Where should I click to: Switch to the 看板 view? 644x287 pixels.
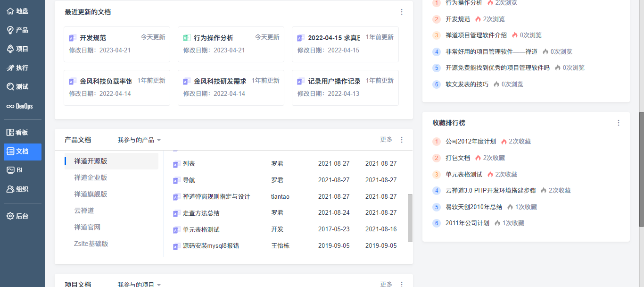[22, 132]
